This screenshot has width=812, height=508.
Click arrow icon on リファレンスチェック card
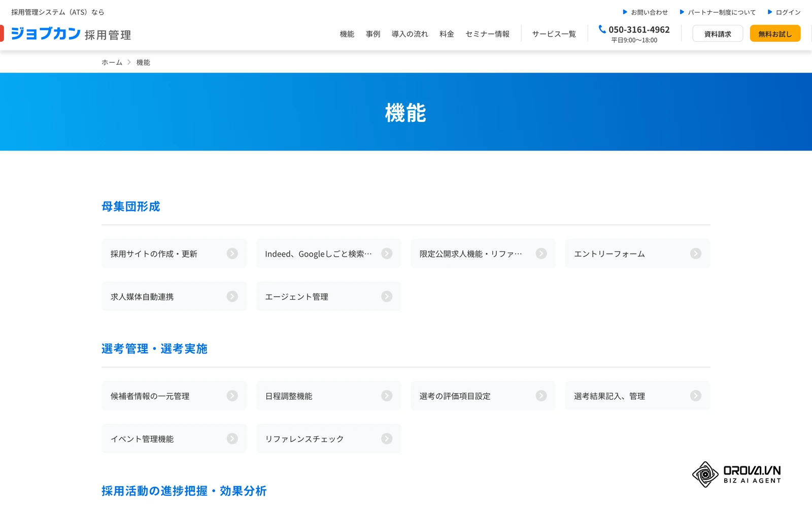tap(387, 438)
